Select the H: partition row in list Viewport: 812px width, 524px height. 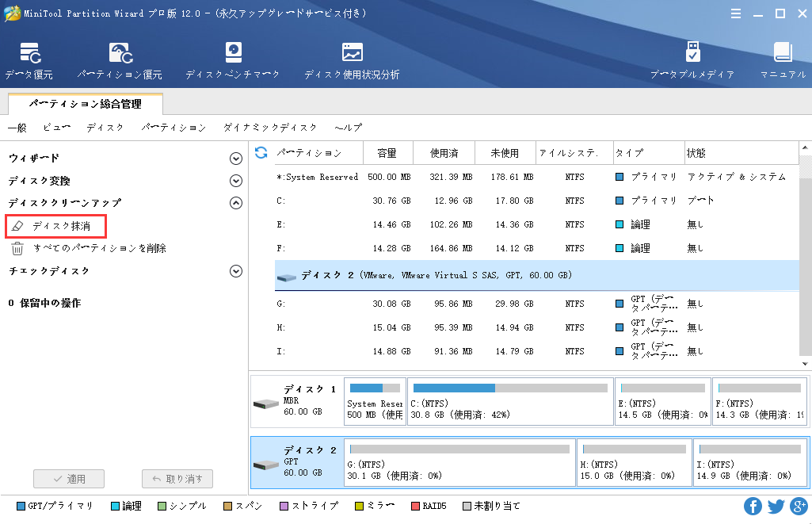(x=536, y=327)
